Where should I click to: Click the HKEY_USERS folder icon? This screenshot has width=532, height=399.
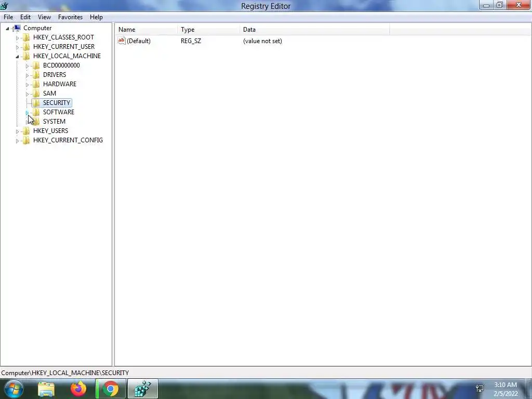click(26, 130)
